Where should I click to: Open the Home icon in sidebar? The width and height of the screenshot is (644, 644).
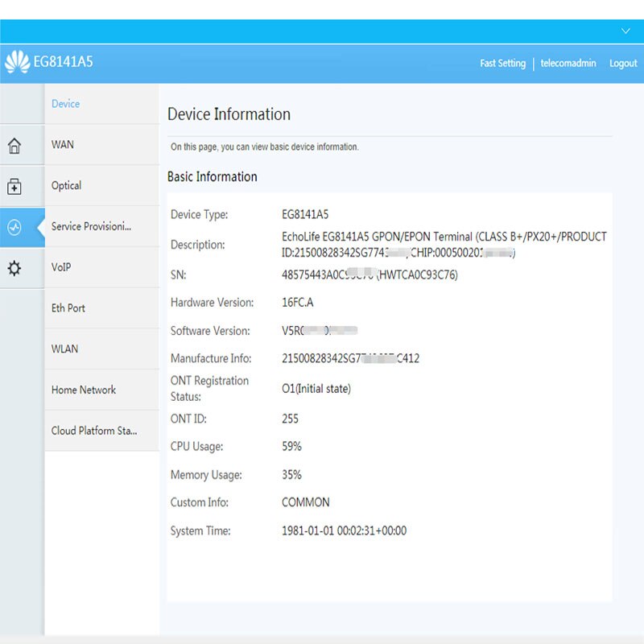pos(14,146)
